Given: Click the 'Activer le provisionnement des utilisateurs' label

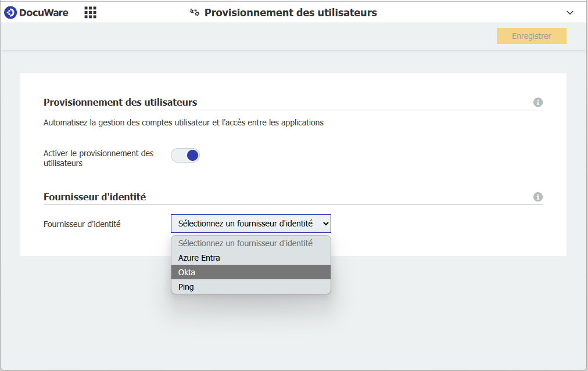Looking at the screenshot, I should coord(99,158).
